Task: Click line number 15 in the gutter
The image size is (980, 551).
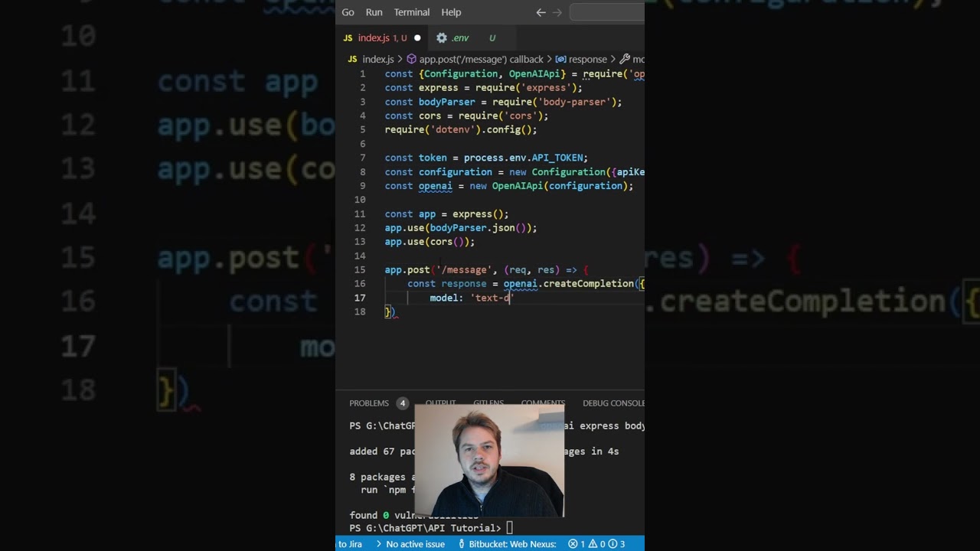Action: point(361,269)
